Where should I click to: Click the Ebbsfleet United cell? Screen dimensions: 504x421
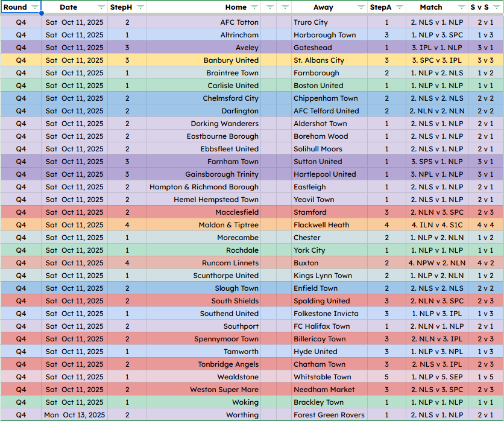(204, 149)
